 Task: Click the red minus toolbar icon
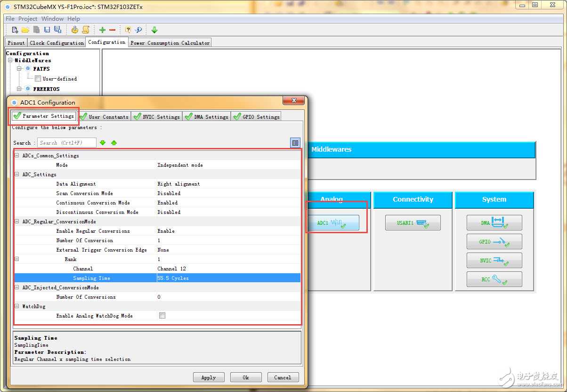click(112, 30)
